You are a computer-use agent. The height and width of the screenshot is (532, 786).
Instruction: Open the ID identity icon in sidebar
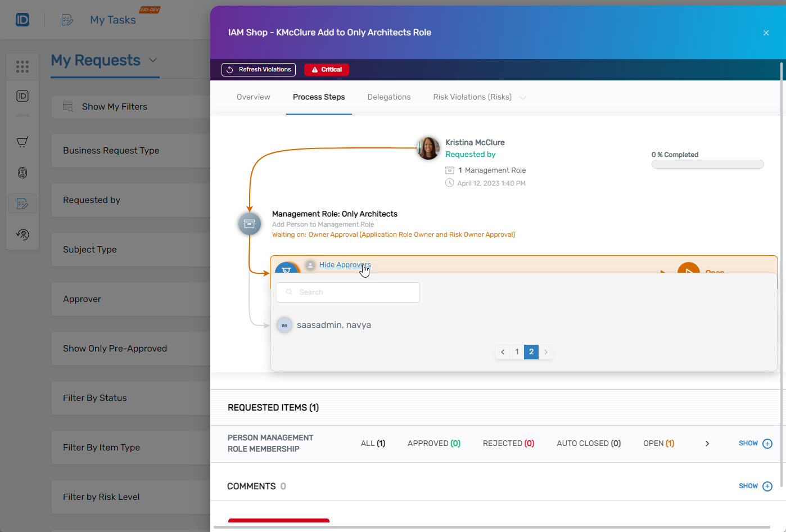click(x=22, y=96)
